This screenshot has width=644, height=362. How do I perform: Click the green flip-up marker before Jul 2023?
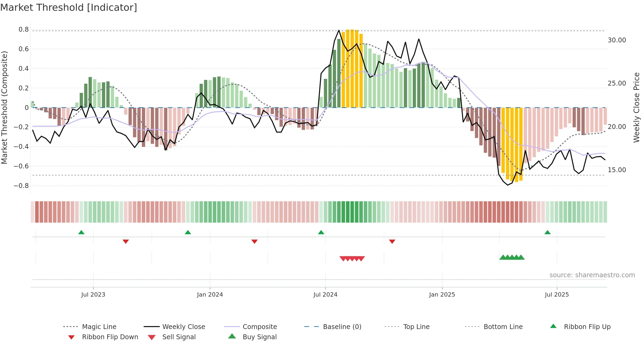tap(81, 232)
